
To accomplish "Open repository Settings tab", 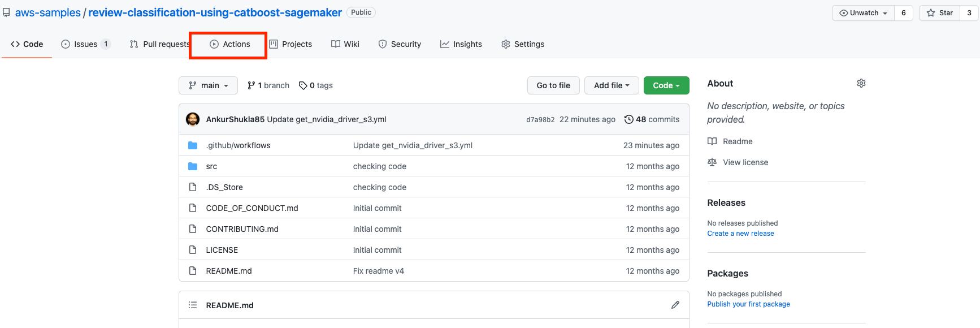I will 523,44.
